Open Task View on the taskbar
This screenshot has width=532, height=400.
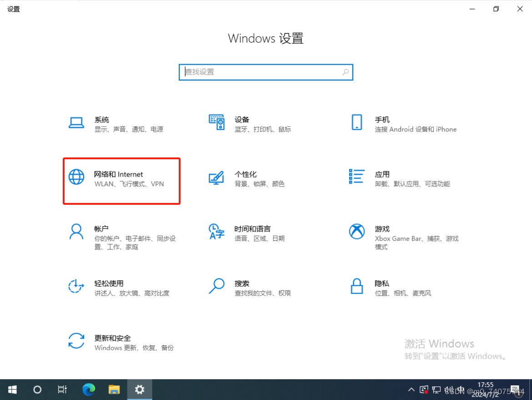pyautogui.click(x=62, y=390)
